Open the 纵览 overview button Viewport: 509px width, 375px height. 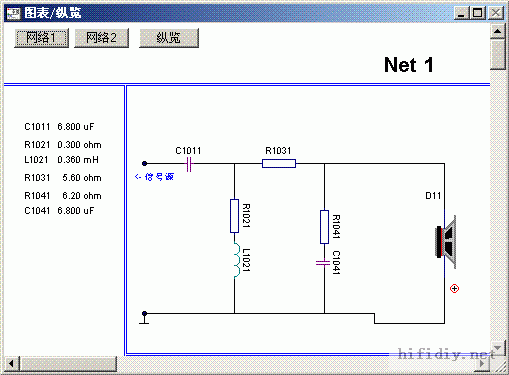[x=169, y=38]
